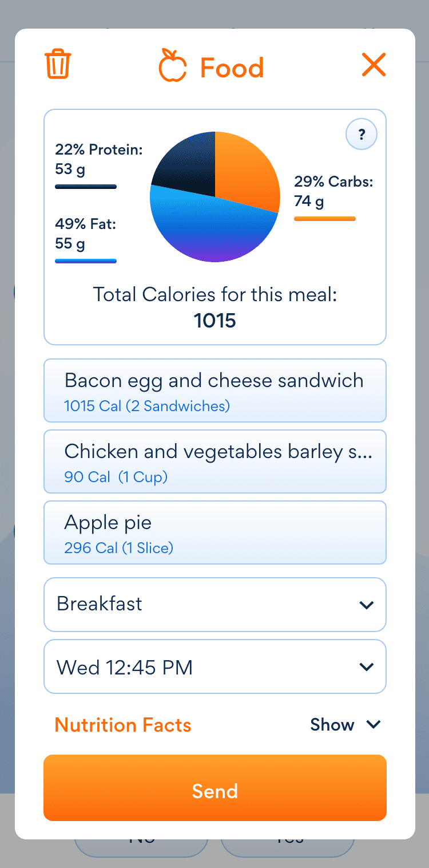This screenshot has width=429, height=868.
Task: Click the orange Carbs color bar
Action: coord(325,219)
